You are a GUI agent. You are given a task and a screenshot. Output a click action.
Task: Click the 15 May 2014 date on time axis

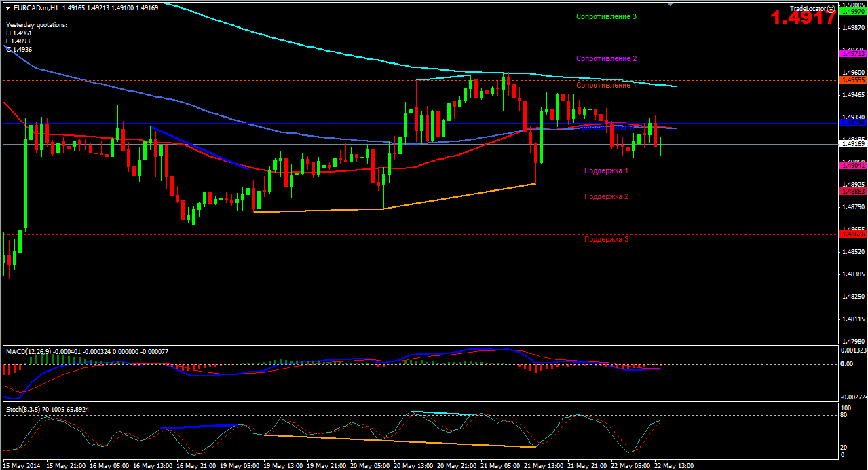[21, 465]
